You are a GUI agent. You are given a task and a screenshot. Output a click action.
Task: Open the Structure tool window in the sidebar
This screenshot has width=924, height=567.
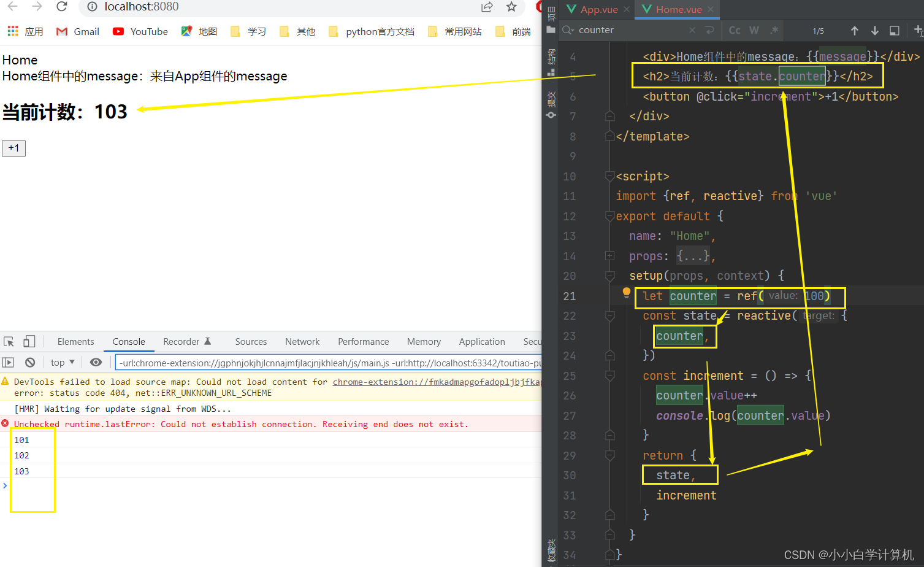point(551,62)
